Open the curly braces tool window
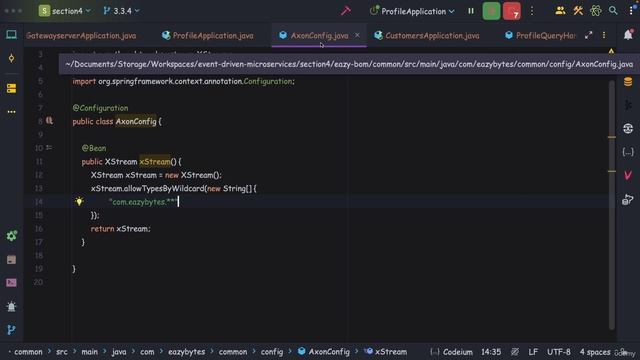Viewport: 640px width, 360px height. tap(628, 152)
